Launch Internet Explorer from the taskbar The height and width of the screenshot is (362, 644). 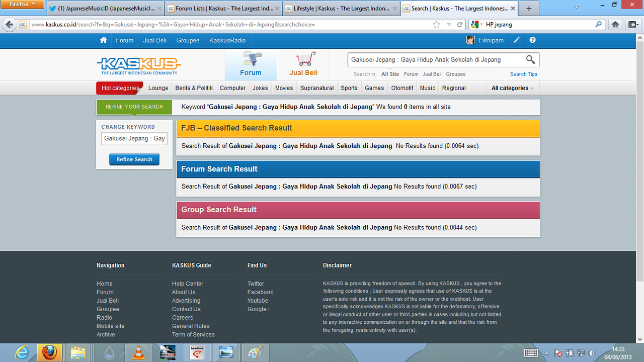tap(22, 353)
